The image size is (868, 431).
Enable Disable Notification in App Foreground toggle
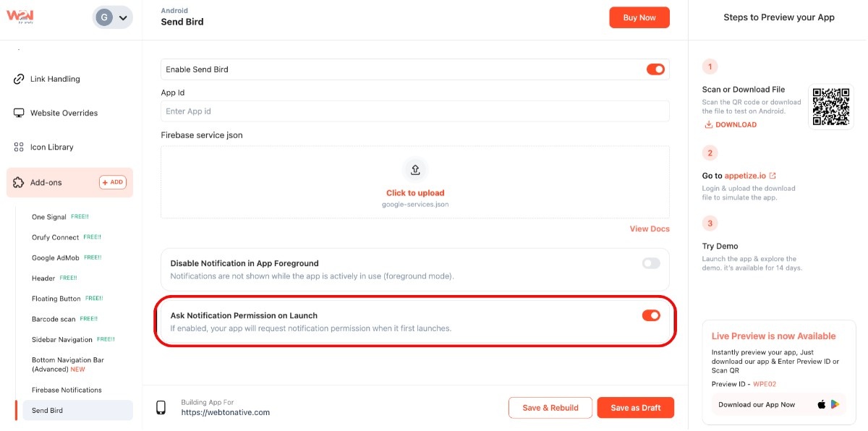click(651, 263)
